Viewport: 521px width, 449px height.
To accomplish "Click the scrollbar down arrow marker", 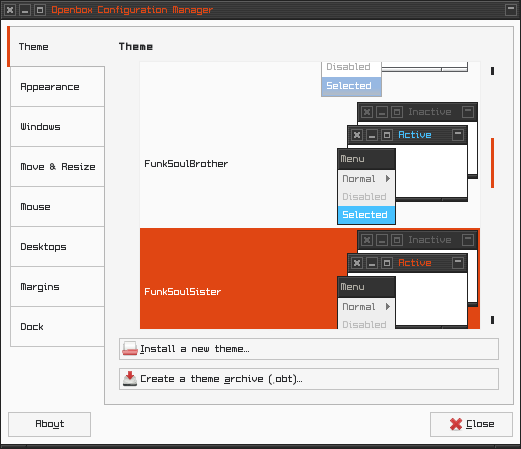I will tap(492, 320).
